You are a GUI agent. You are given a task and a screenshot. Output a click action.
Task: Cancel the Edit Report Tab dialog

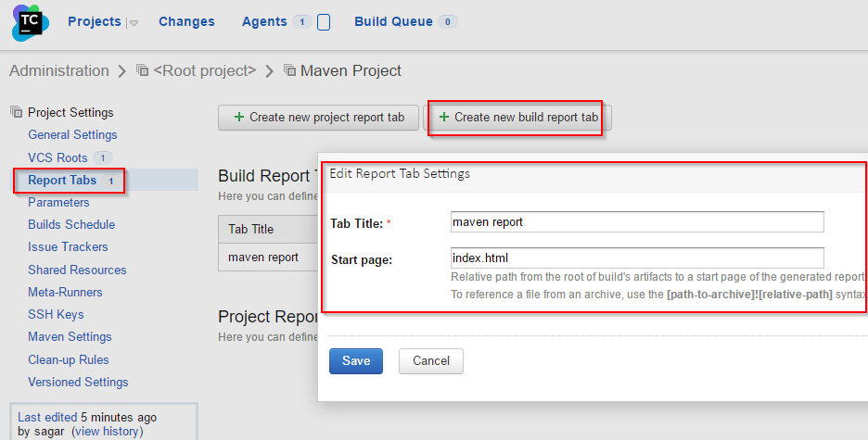[x=430, y=361]
